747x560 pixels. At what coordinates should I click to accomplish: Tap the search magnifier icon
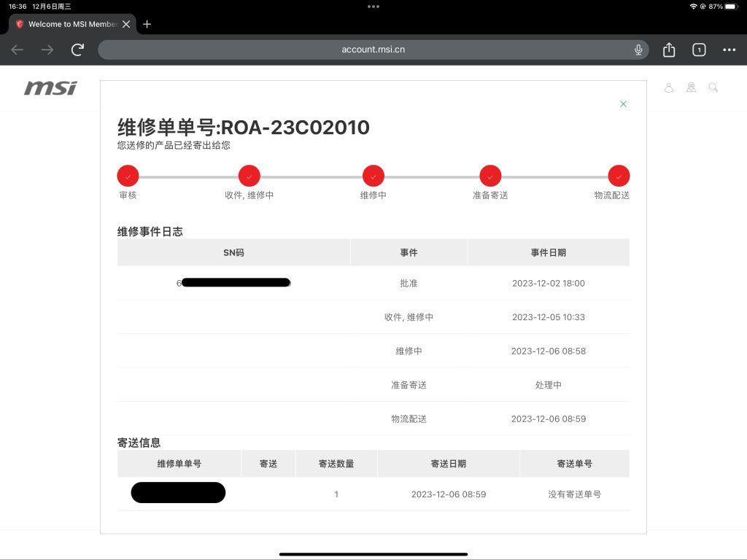click(x=713, y=87)
